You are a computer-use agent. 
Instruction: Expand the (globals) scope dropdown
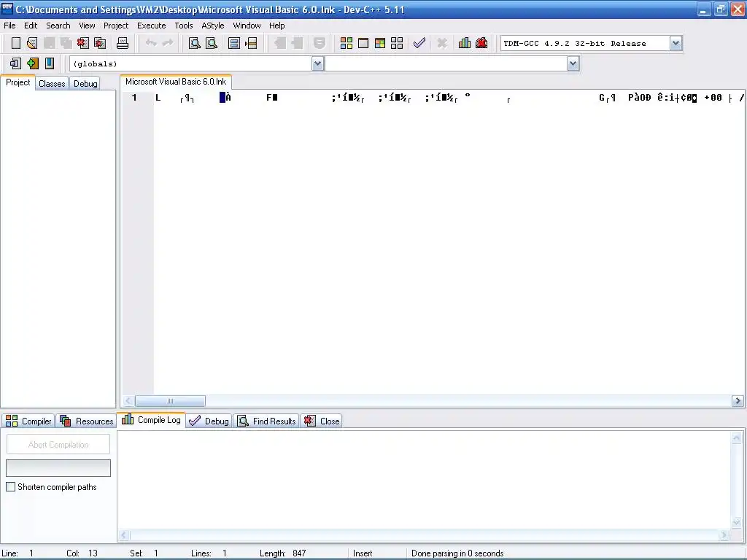click(x=318, y=64)
